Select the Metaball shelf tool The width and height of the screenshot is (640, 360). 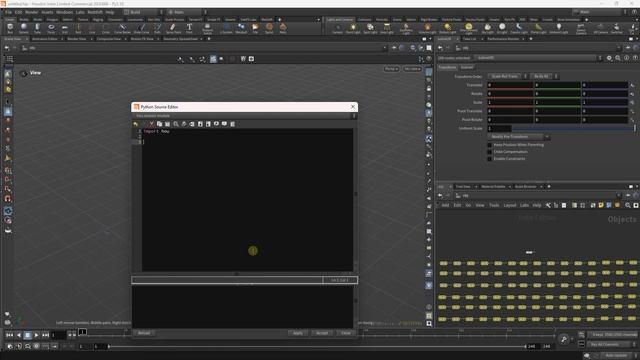(x=241, y=28)
